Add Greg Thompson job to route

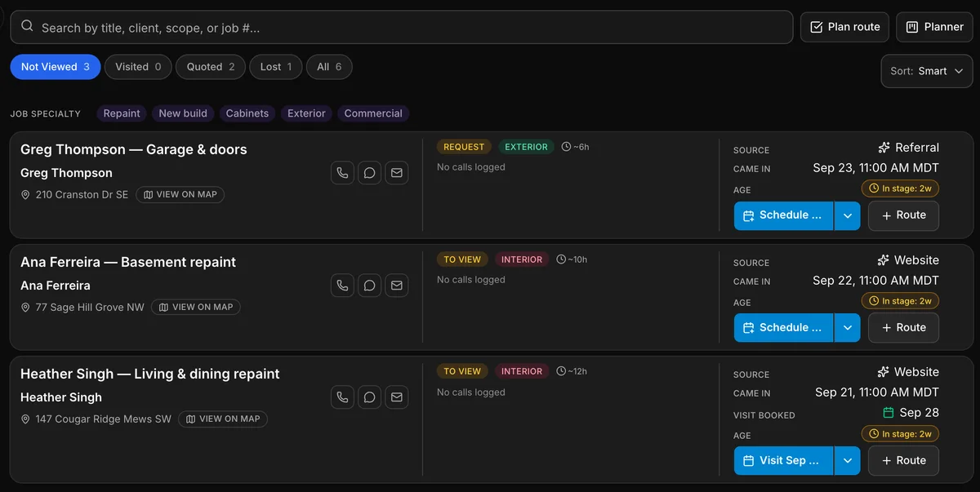[903, 215]
